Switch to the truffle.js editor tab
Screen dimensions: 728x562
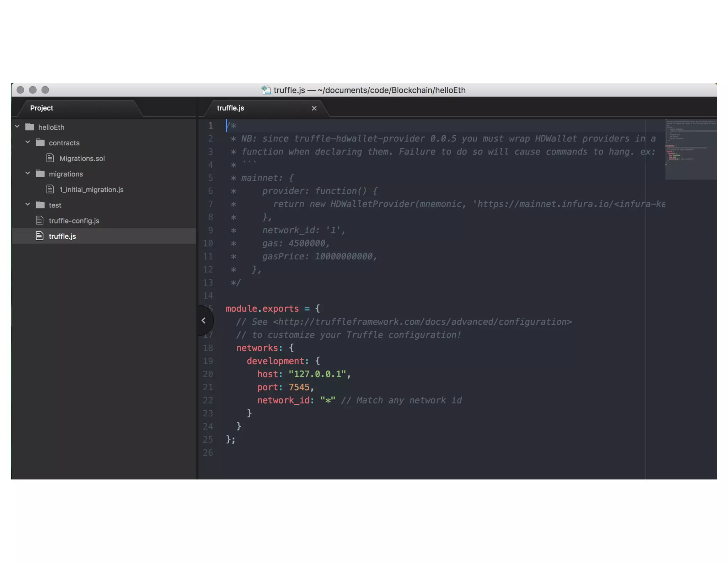tap(230, 108)
